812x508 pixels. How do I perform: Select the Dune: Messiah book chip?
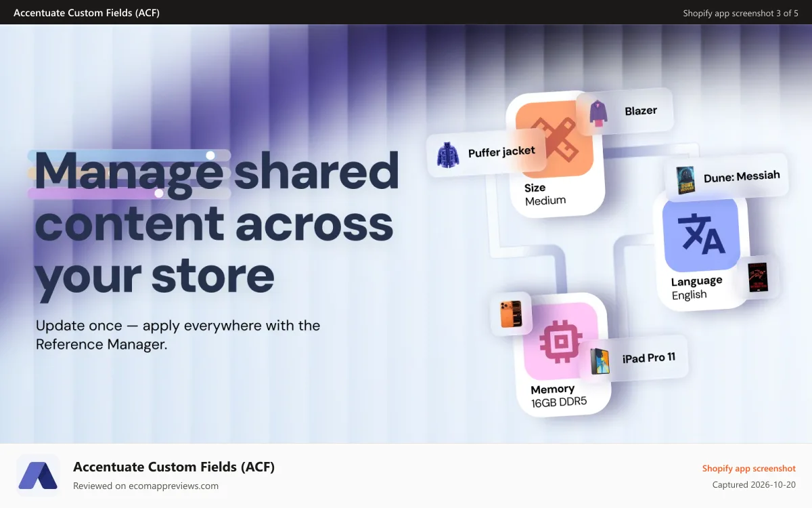pos(727,179)
